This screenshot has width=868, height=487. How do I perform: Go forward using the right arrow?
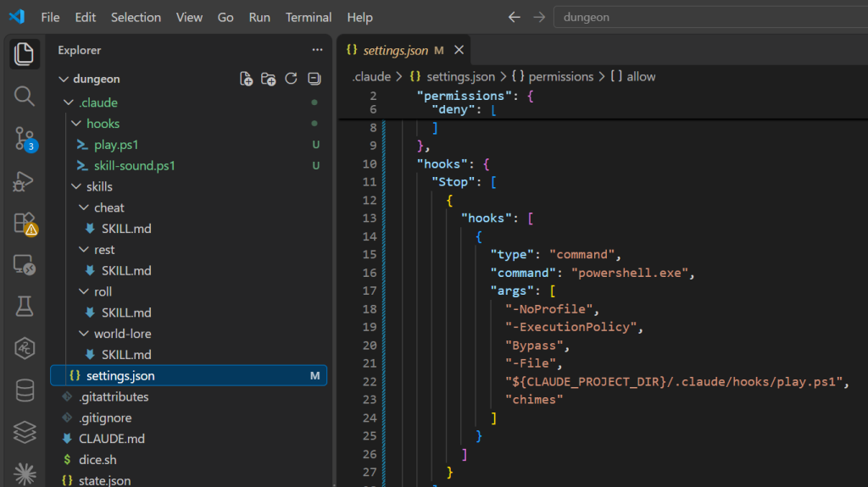(x=539, y=17)
